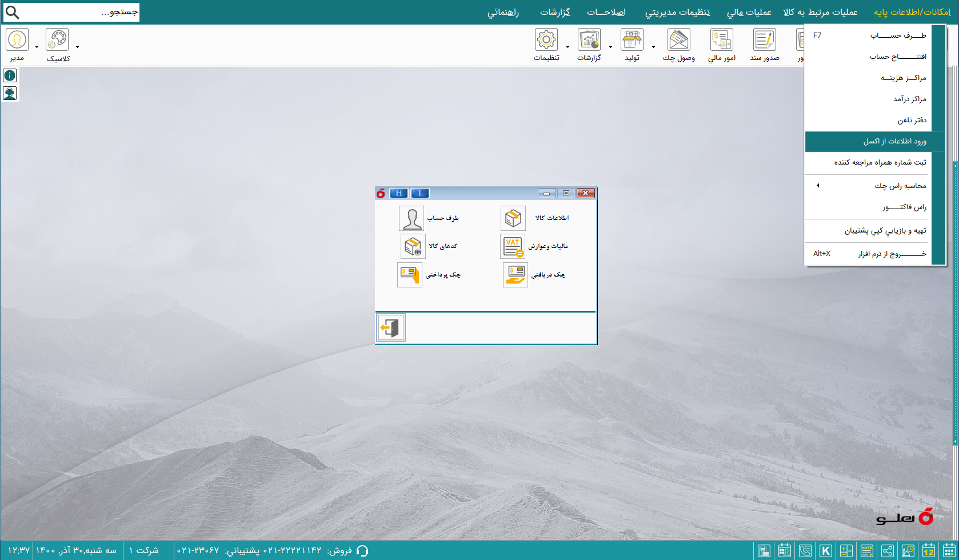Open the تنظیمات (Settings) toolbar icon

click(x=548, y=40)
